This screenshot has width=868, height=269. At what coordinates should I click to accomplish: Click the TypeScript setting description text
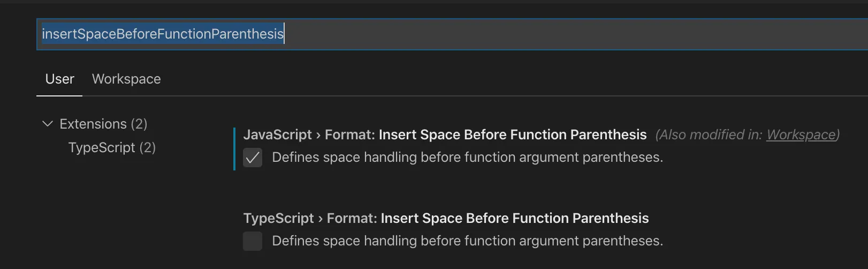click(467, 241)
